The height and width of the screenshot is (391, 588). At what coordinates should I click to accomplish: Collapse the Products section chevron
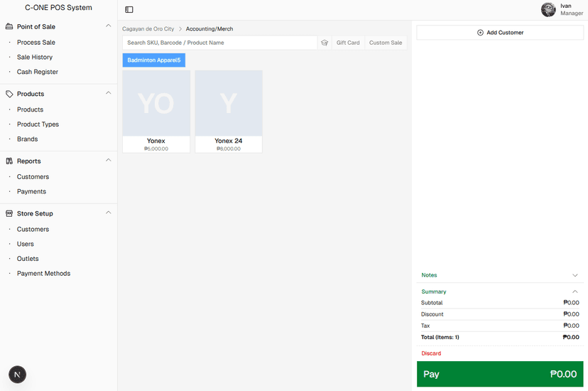coord(109,93)
